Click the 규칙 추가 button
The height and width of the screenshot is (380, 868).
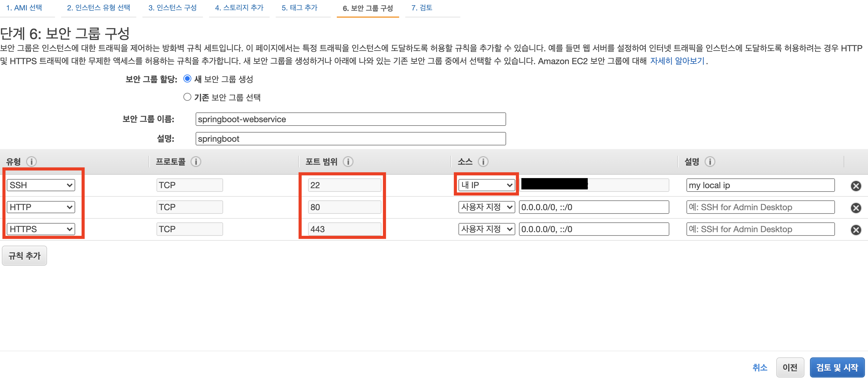[24, 256]
